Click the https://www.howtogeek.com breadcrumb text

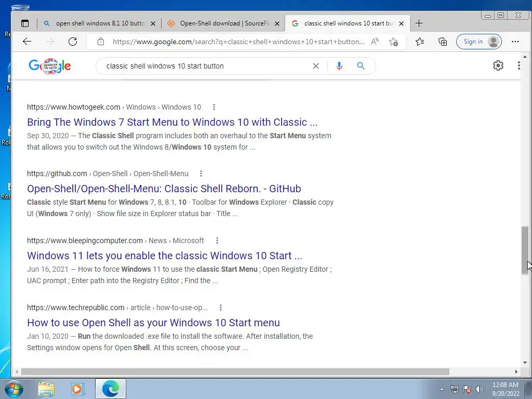pos(74,107)
